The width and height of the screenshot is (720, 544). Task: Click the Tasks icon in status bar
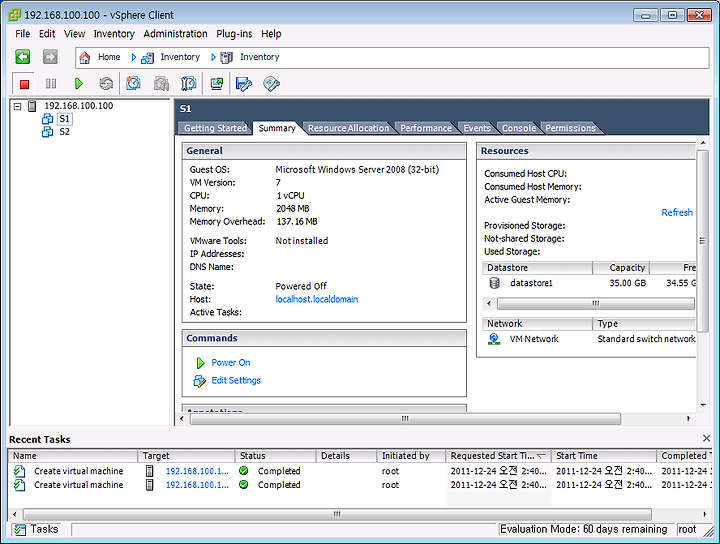[x=19, y=530]
